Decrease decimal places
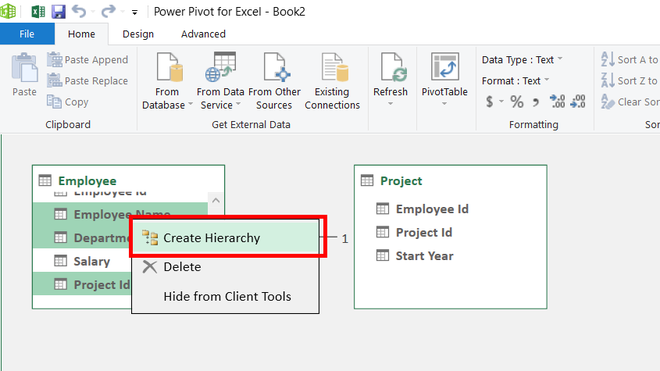Screen dimensions: 660x371 coord(578,101)
